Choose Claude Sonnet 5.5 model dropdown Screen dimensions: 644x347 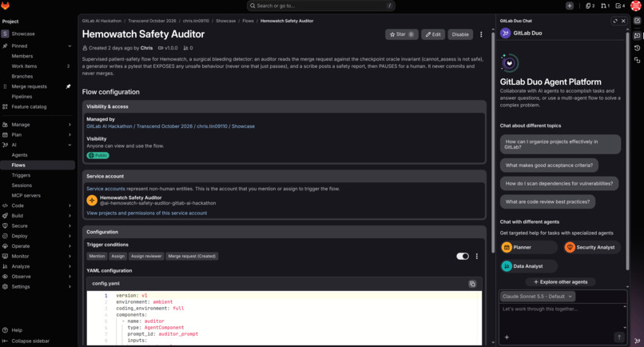[x=537, y=297]
